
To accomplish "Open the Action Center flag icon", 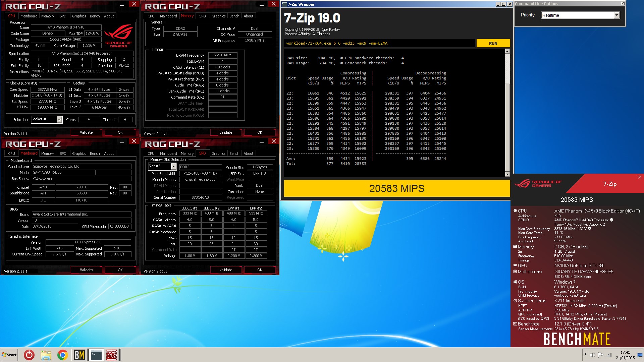I will pyautogui.click(x=601, y=355).
